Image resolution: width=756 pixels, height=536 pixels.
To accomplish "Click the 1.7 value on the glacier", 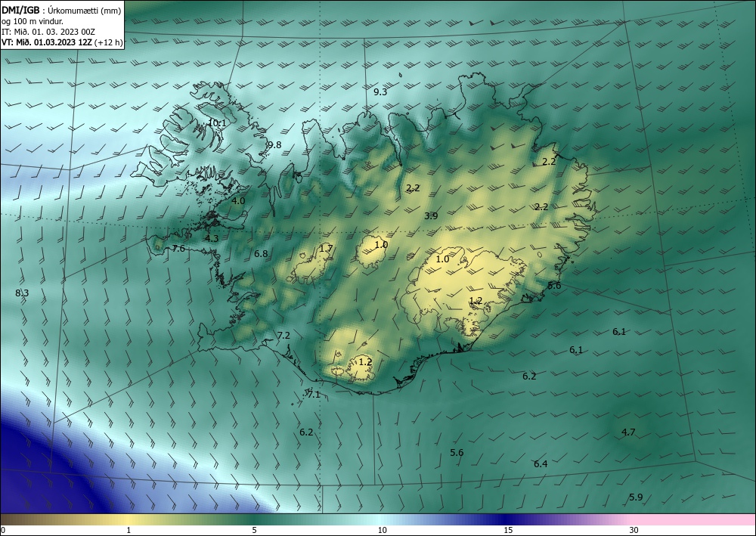I will 326,249.
